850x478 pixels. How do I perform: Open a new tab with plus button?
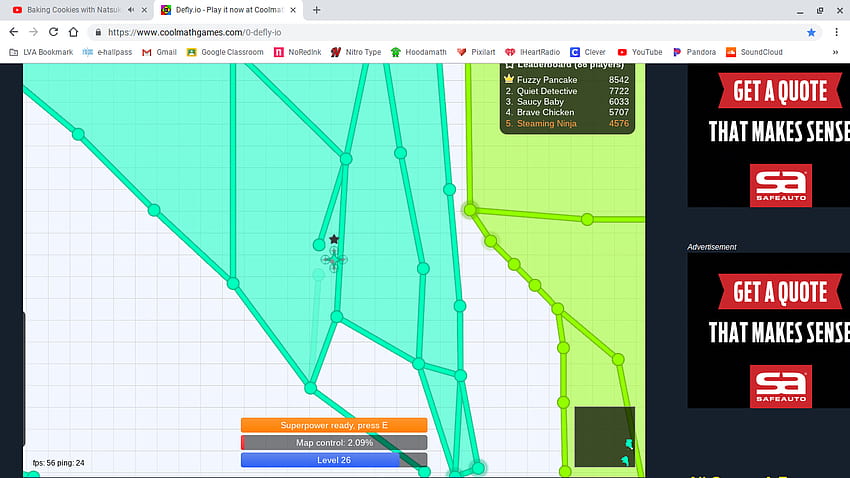click(x=317, y=10)
